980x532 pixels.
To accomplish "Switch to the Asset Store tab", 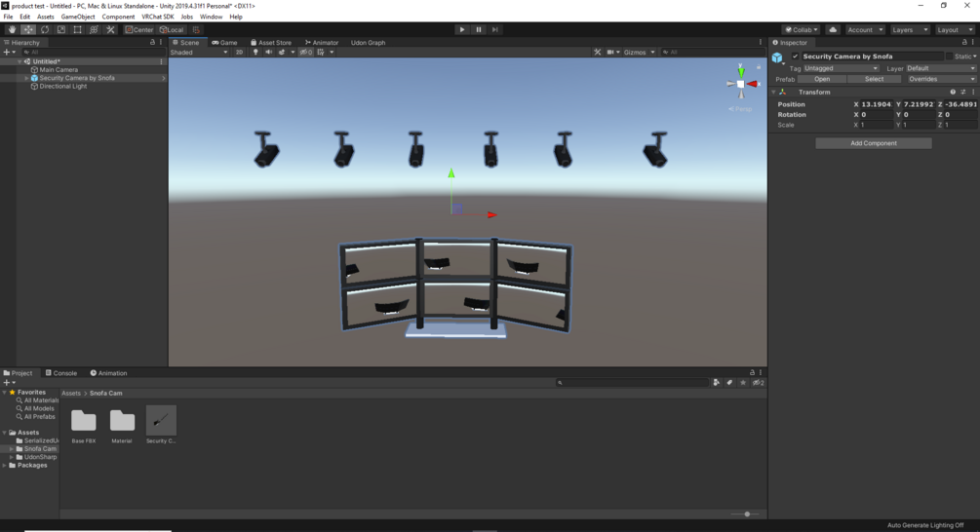I will click(271, 43).
